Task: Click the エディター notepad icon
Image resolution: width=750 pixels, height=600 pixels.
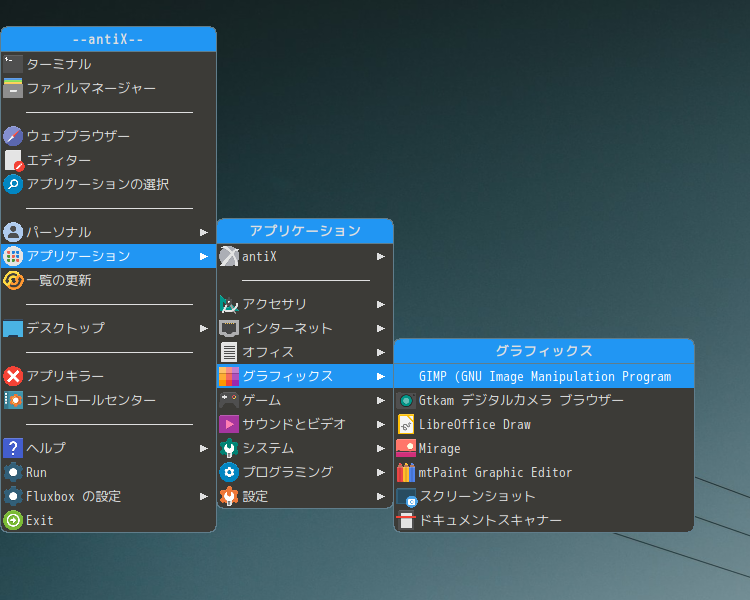Action: (13, 160)
